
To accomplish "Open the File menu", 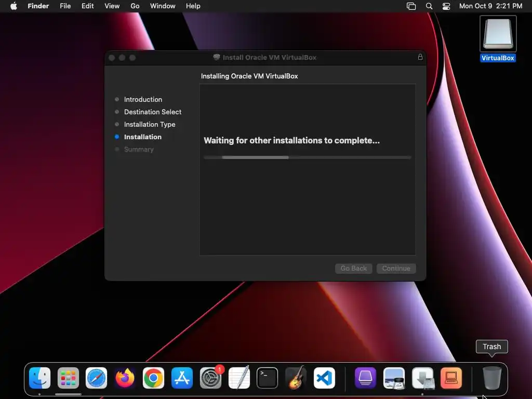I will click(65, 6).
